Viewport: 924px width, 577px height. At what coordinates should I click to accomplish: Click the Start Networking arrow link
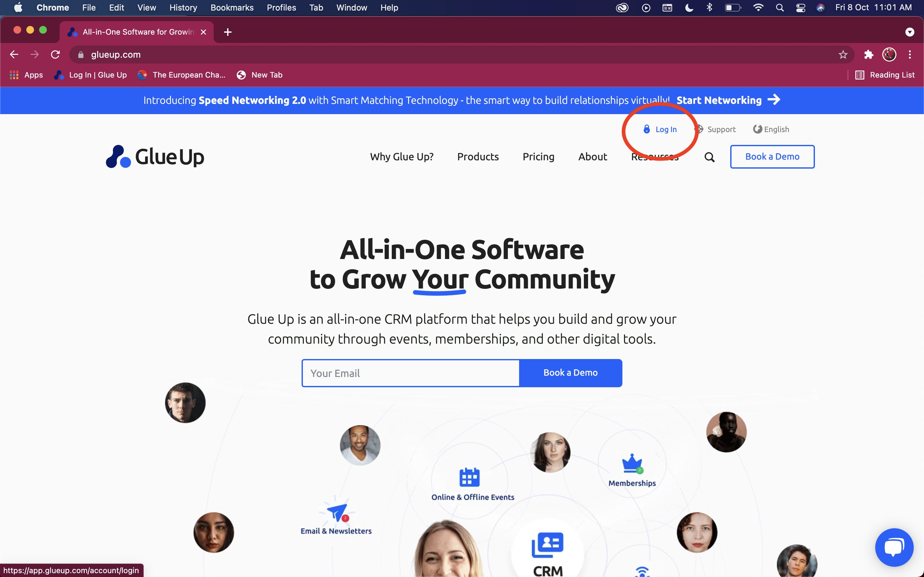tap(774, 100)
